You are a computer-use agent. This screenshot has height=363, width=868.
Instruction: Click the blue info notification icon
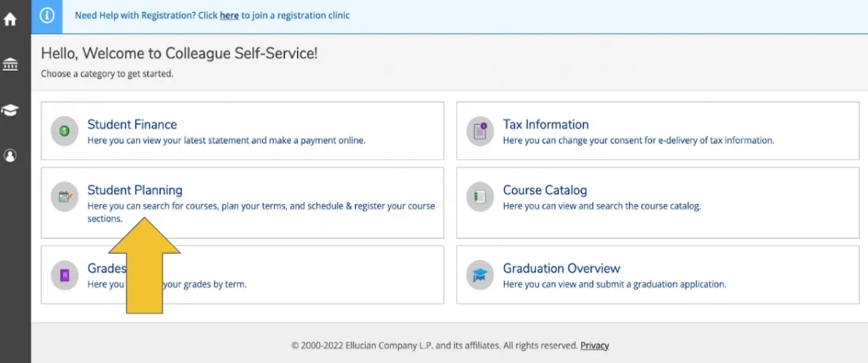[47, 16]
